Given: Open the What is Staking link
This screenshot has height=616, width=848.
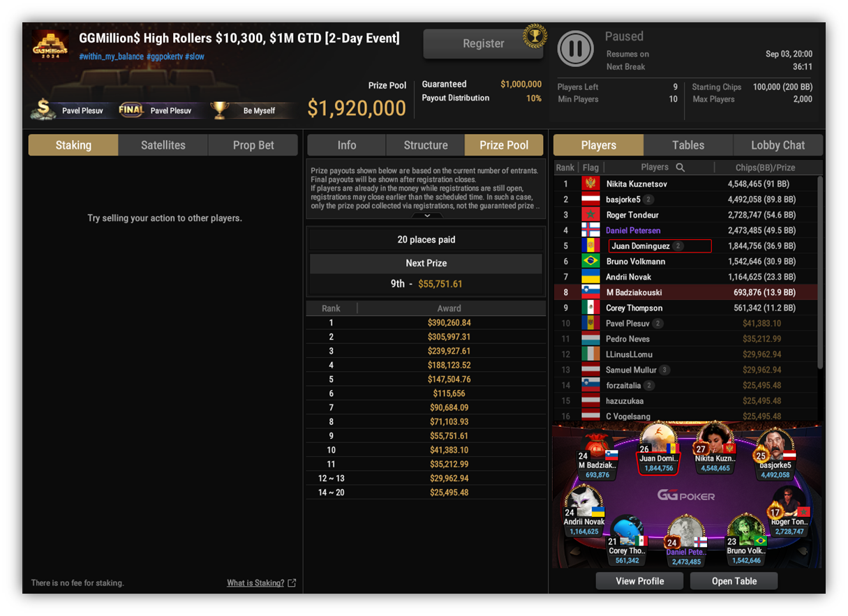Looking at the screenshot, I should [255, 583].
